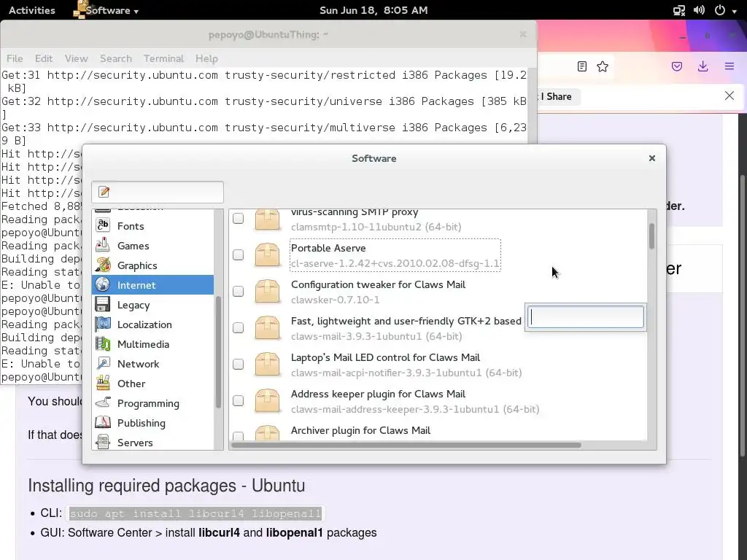Click the package icon for clamsmtp
Screen dimensions: 747x560
coord(267,219)
